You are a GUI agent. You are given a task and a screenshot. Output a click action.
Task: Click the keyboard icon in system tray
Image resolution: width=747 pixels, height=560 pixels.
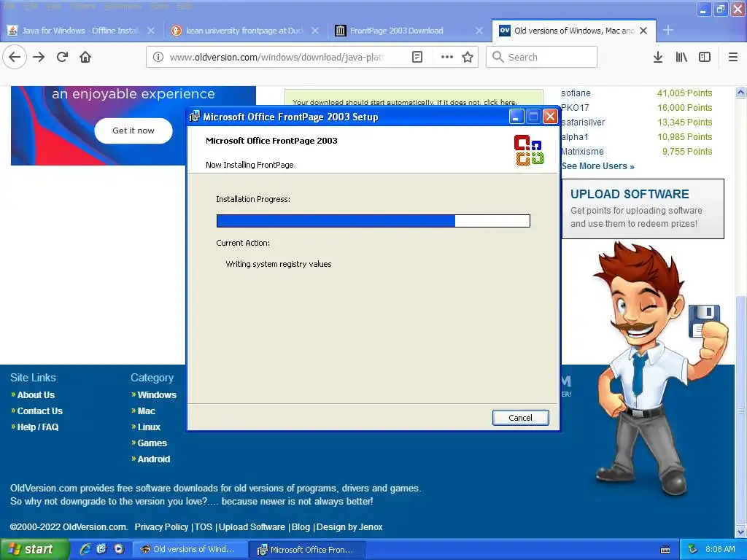(665, 550)
